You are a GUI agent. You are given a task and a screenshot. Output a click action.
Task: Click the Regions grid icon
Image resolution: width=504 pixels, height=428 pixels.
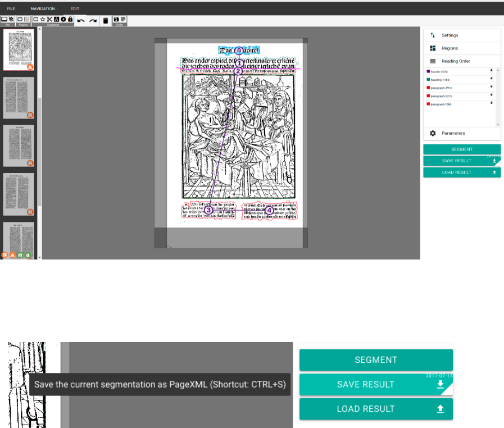(x=433, y=48)
